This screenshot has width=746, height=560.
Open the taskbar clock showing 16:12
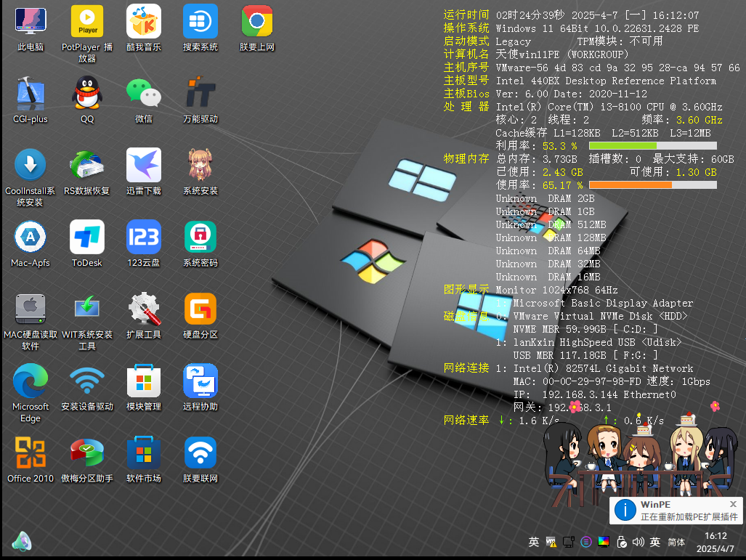pyautogui.click(x=715, y=543)
